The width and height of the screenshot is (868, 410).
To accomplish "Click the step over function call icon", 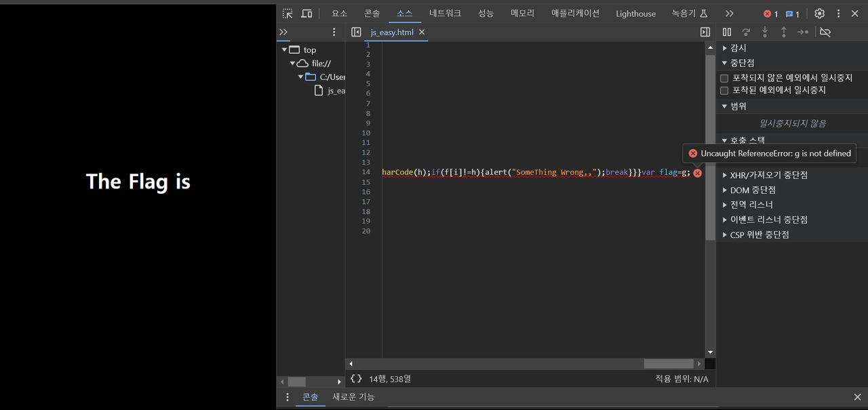I will [x=746, y=32].
